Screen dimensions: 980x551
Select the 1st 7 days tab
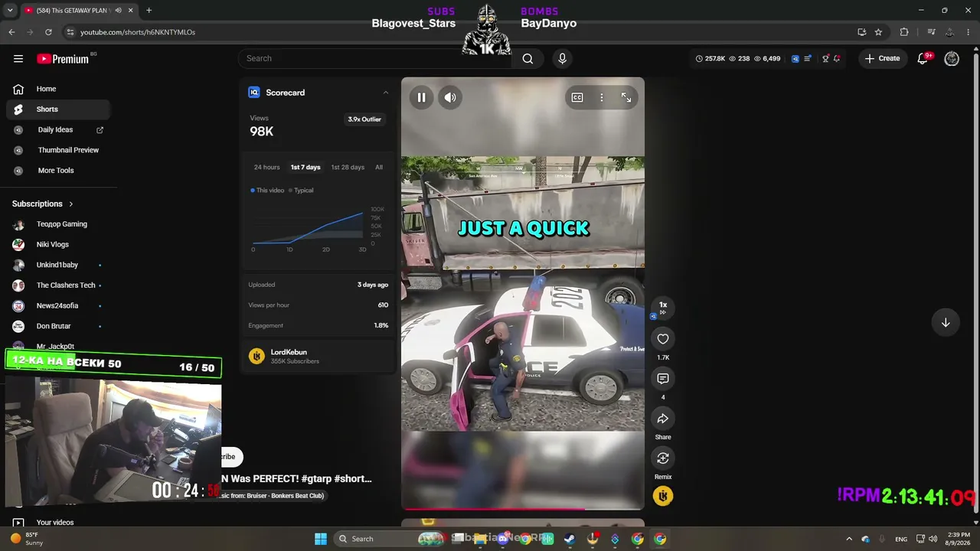pos(305,167)
